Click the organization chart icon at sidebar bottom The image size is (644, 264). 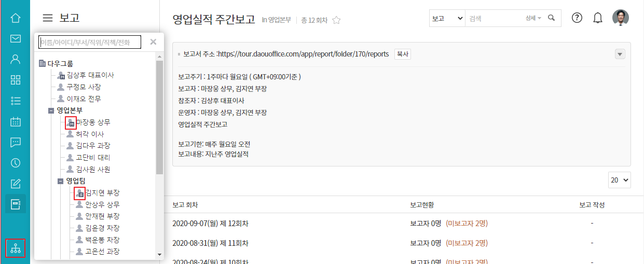click(16, 248)
